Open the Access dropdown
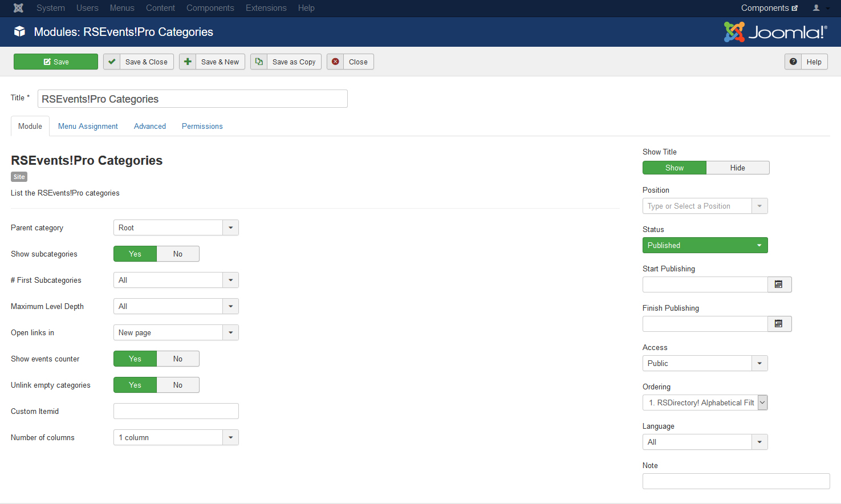 (705, 363)
